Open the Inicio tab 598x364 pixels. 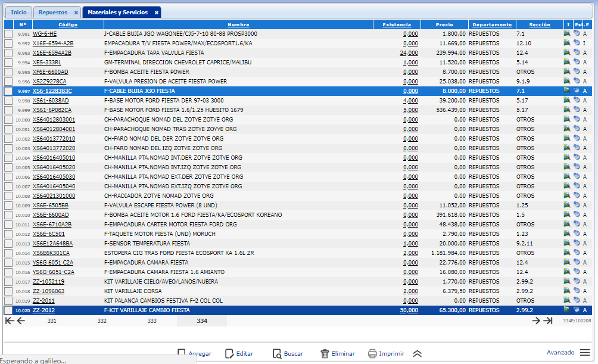18,12
